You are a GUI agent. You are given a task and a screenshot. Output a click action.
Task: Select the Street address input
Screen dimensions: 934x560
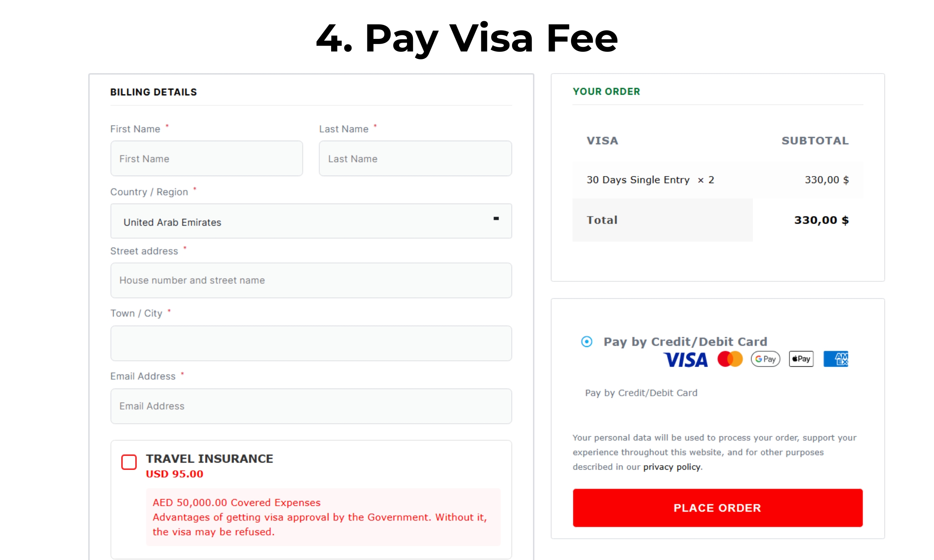[x=311, y=281]
